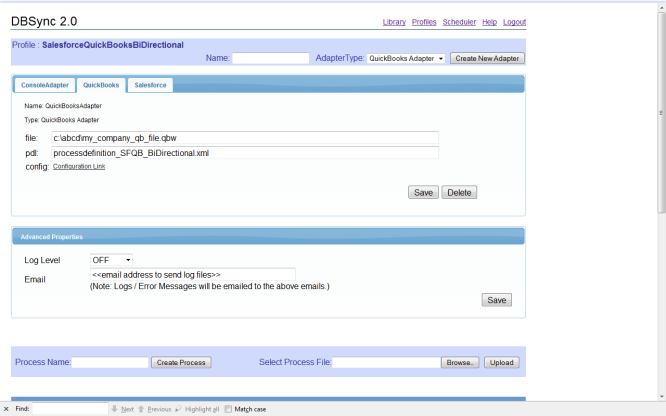
Task: Delete the QuickBooks adapter
Action: pos(459,192)
